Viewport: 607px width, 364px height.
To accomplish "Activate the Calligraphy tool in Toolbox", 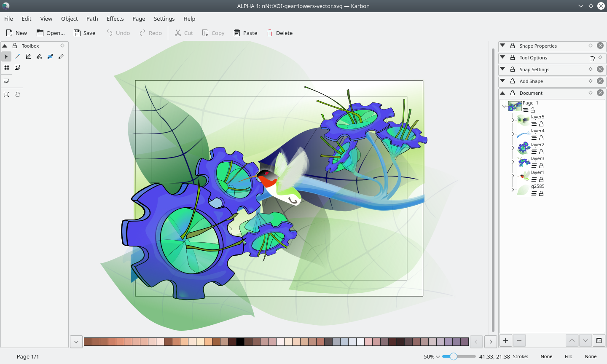I will (39, 56).
